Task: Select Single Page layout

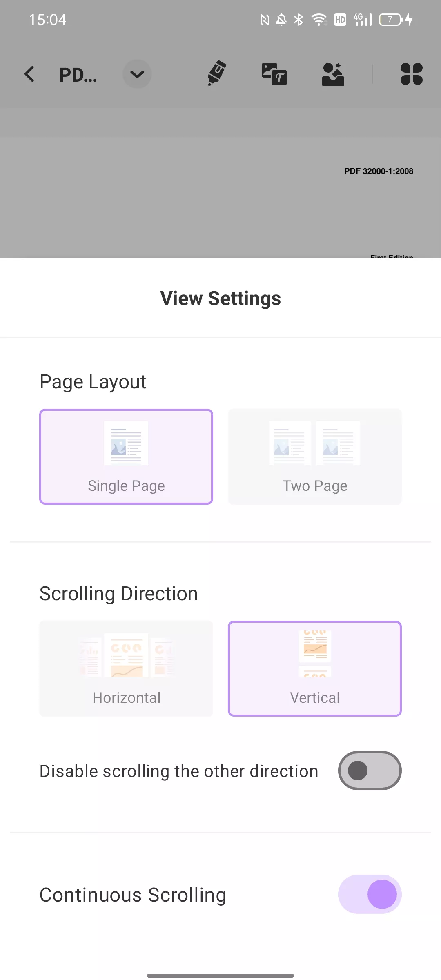Action: click(x=126, y=457)
